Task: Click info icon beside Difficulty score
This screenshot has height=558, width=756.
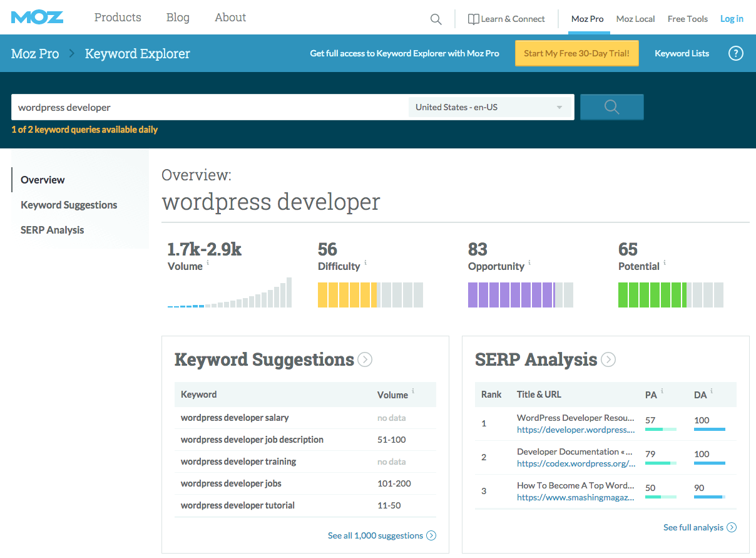Action: pos(365,263)
